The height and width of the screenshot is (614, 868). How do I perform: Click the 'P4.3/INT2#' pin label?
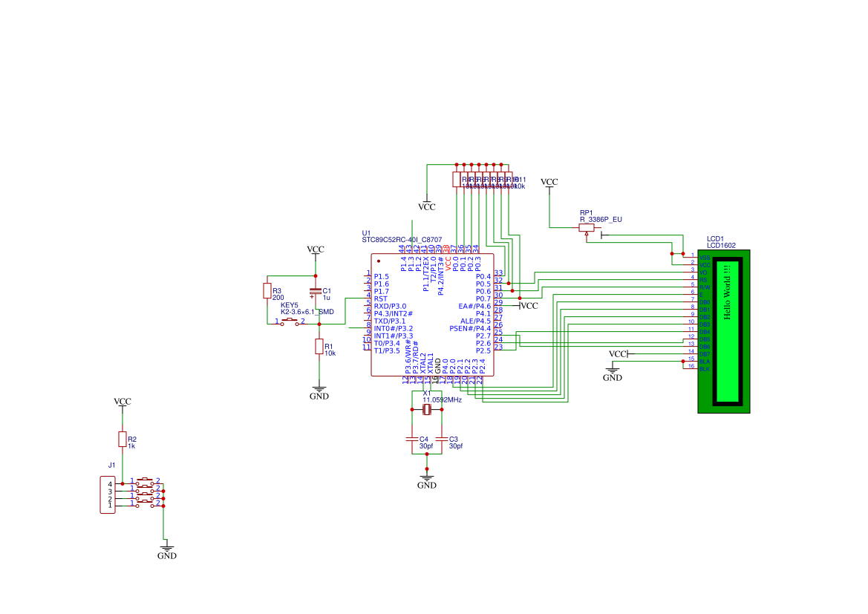point(393,313)
